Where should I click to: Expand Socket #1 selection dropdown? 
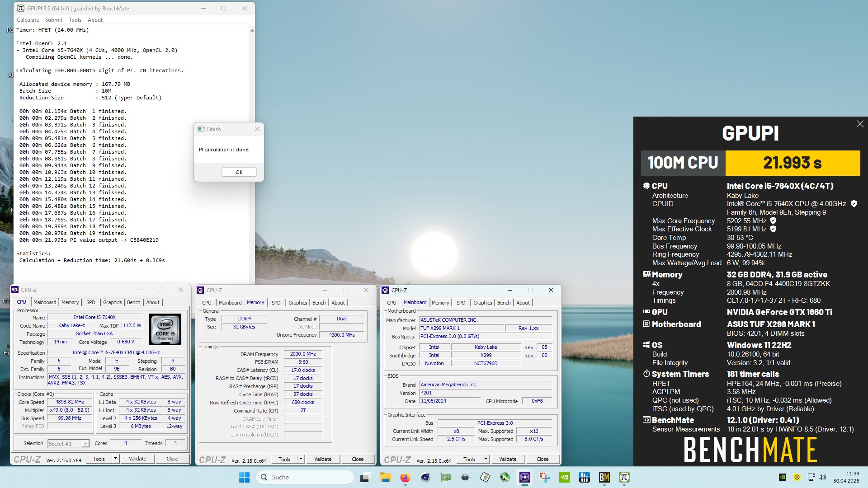pos(85,444)
